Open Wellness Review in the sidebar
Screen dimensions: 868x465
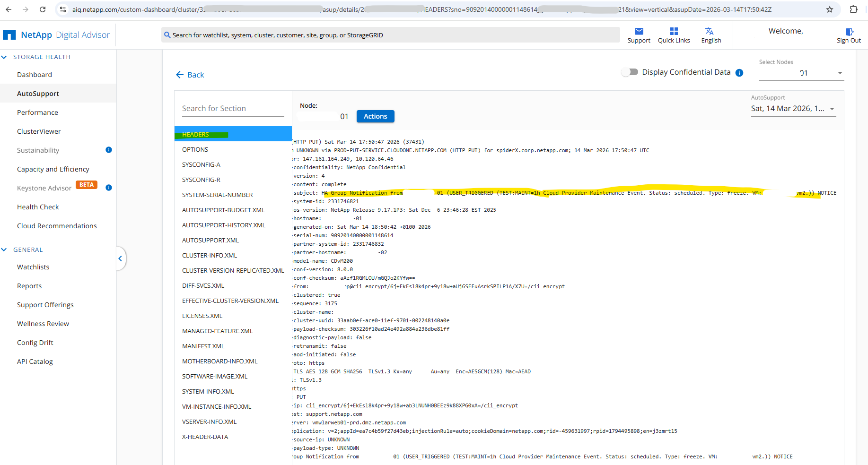pyautogui.click(x=43, y=324)
